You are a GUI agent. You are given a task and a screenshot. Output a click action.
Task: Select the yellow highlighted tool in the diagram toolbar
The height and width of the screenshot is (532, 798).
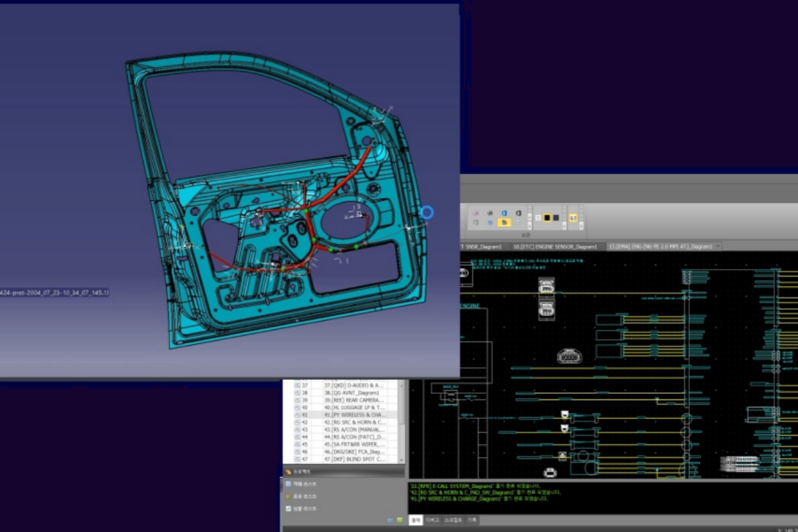click(x=503, y=222)
